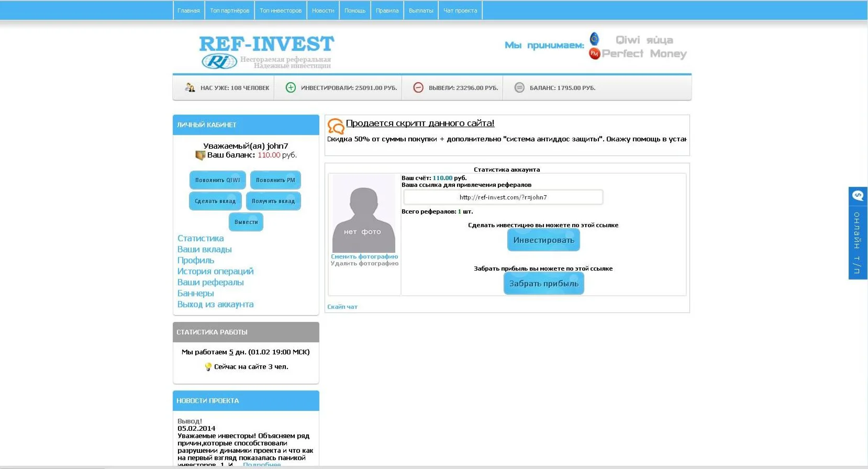Click the red minus ВЫВЕЛИ icon
This screenshot has height=469, width=868.
418,87
